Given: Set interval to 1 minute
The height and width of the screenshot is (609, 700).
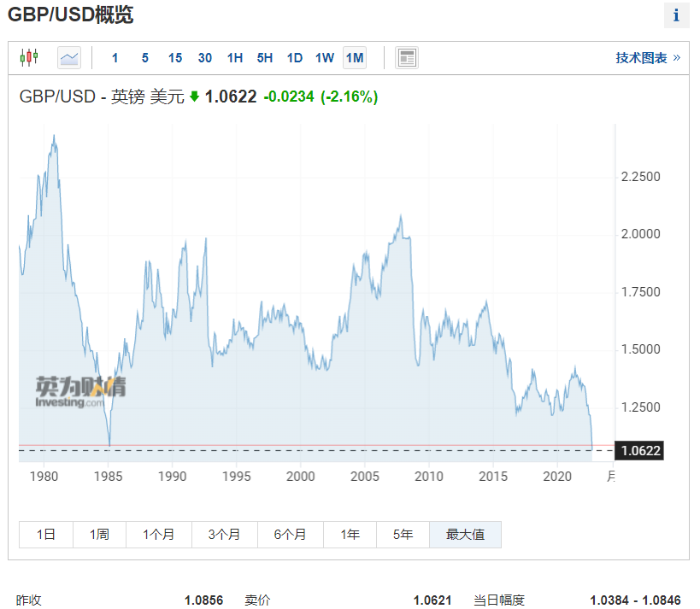Looking at the screenshot, I should tap(115, 58).
